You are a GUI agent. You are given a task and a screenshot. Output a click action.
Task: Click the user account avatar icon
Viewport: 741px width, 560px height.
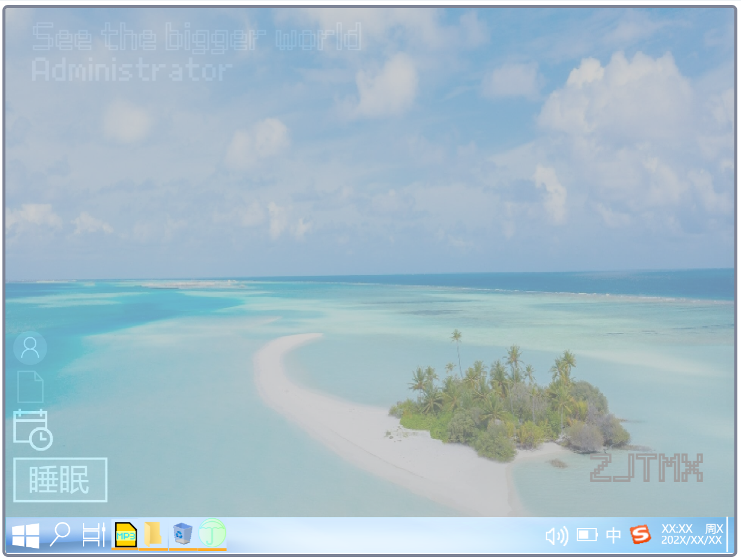click(x=30, y=348)
